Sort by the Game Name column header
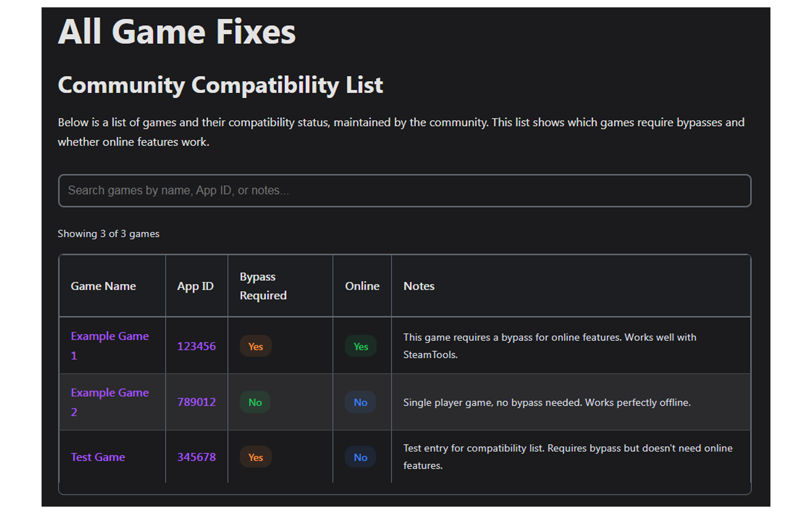812x514 pixels. click(x=103, y=286)
